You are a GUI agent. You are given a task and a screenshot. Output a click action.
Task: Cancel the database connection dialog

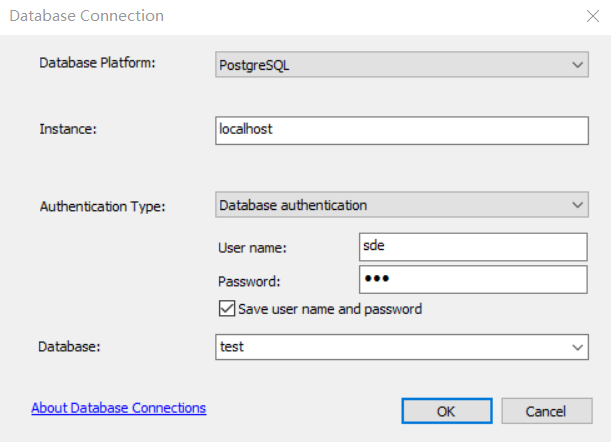coord(547,411)
